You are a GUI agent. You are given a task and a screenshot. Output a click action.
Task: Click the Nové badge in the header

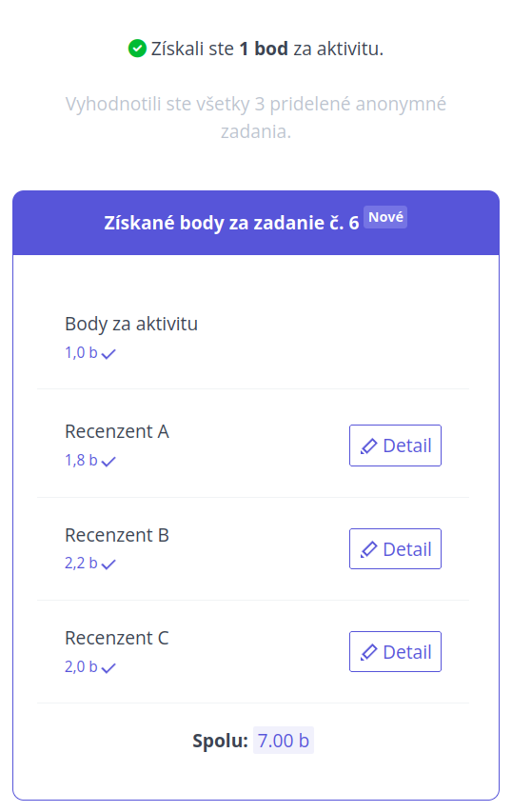[385, 217]
